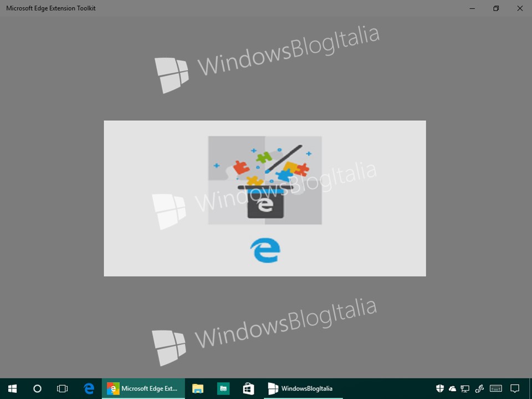
Task: Open File Explorer from the taskbar
Action: 197,388
